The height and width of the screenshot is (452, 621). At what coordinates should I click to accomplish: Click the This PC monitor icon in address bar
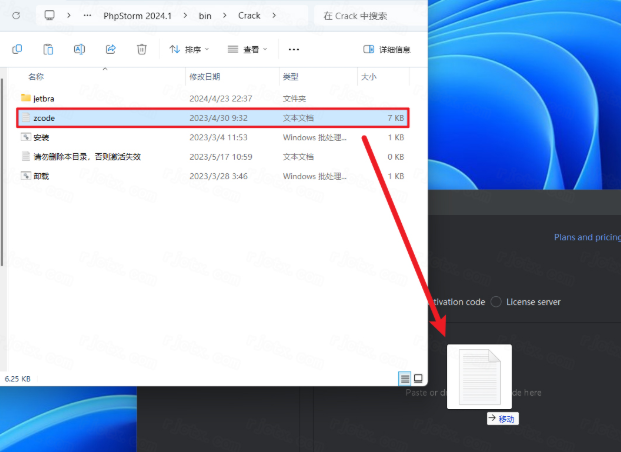coord(50,15)
